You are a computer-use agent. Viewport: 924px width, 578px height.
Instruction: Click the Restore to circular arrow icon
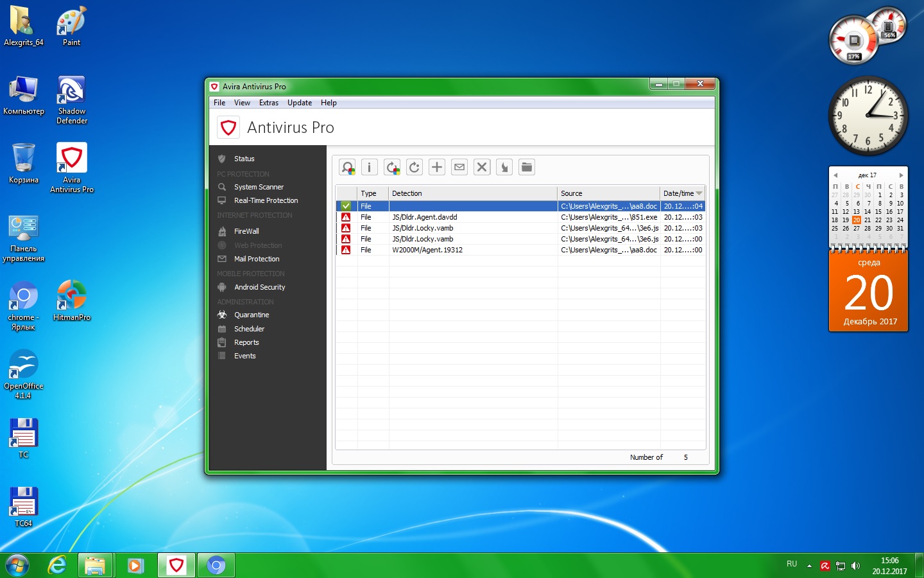pos(415,168)
